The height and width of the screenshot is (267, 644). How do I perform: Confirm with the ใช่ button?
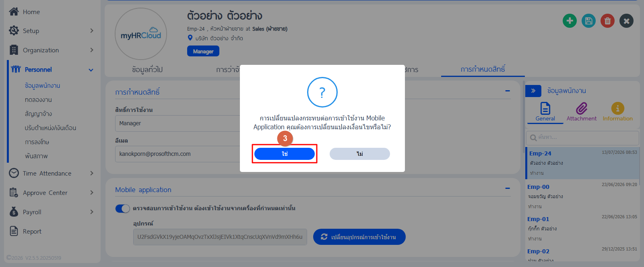point(285,154)
